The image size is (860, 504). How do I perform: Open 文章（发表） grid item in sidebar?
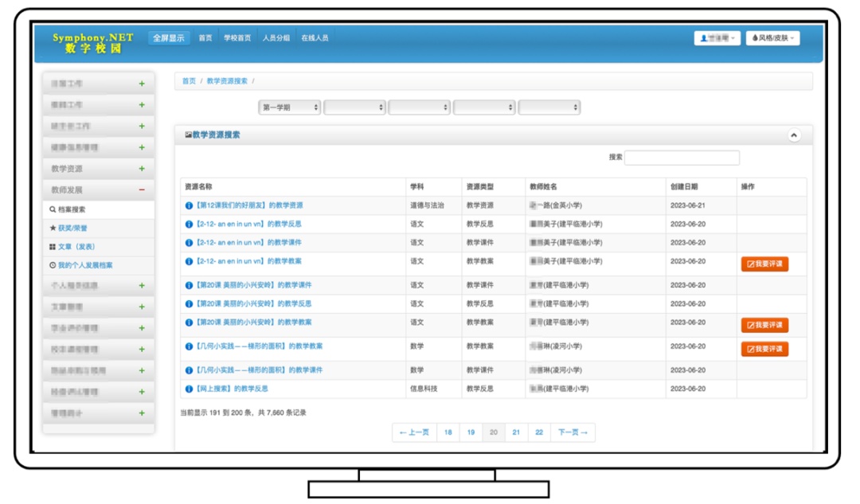(53, 247)
